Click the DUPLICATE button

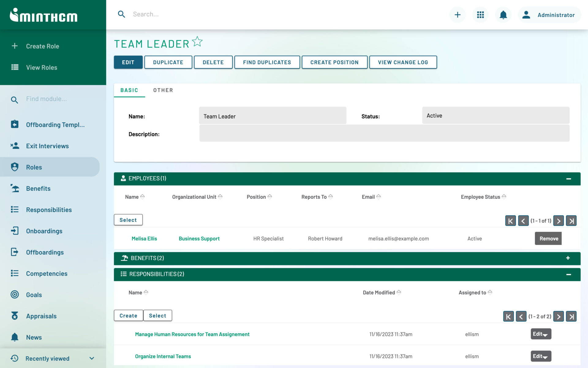click(x=168, y=62)
